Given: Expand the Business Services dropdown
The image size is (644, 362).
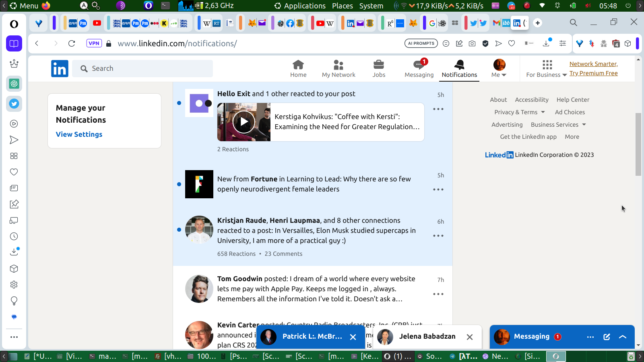Looking at the screenshot, I should tap(558, 125).
